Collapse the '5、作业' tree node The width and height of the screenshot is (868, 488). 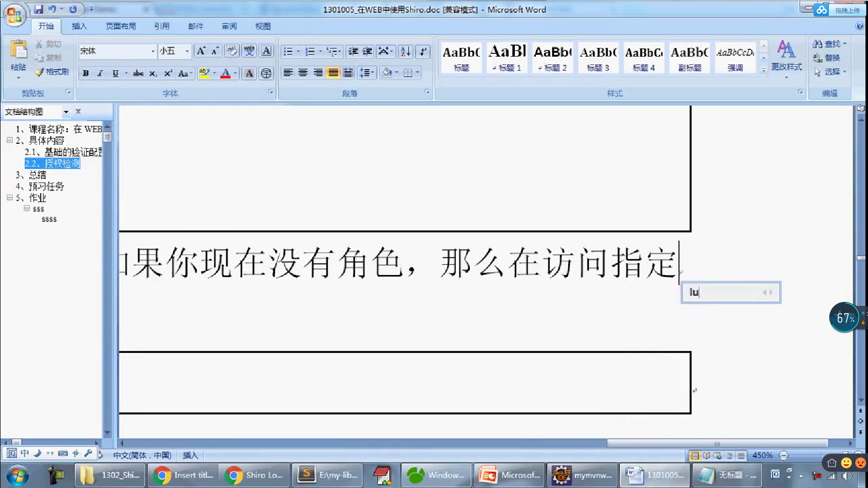coord(10,198)
